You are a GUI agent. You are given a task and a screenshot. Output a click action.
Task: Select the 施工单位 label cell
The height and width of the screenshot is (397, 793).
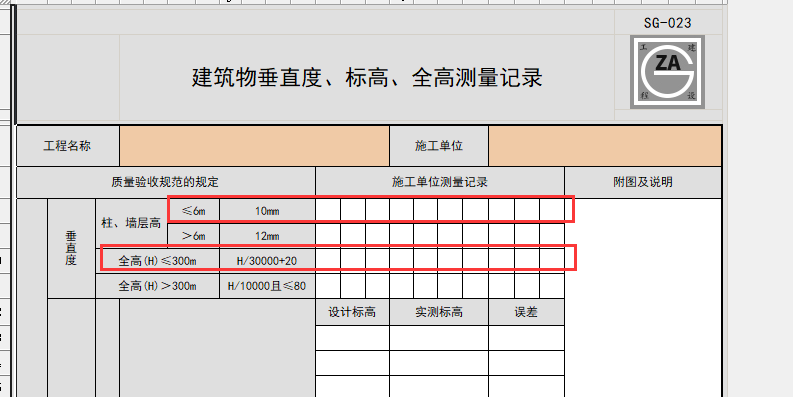coord(439,146)
